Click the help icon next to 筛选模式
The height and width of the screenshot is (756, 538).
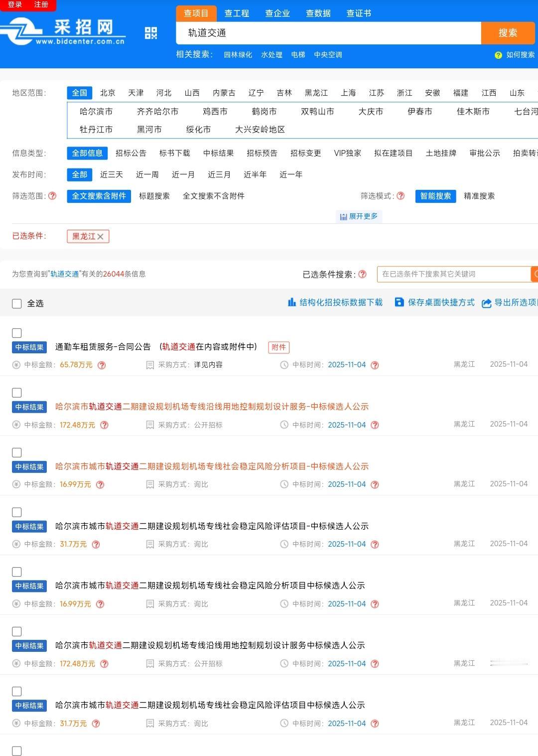coord(401,196)
